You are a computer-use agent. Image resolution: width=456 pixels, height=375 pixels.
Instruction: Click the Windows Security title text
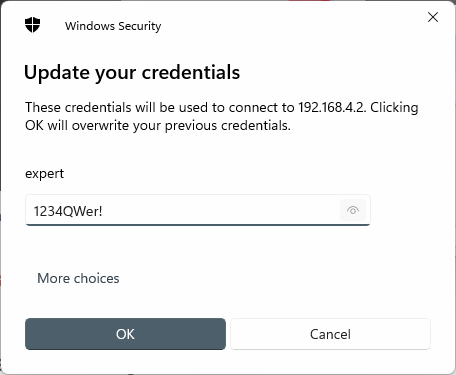[x=113, y=26]
